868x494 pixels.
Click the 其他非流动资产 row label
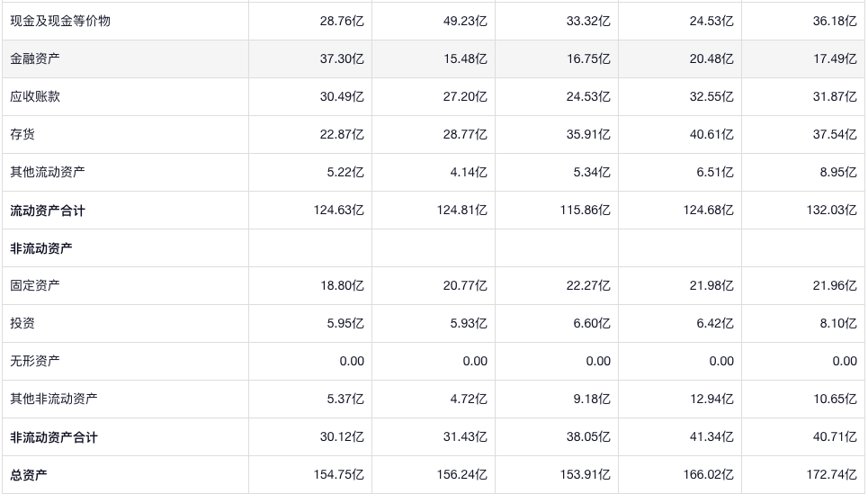pos(54,399)
